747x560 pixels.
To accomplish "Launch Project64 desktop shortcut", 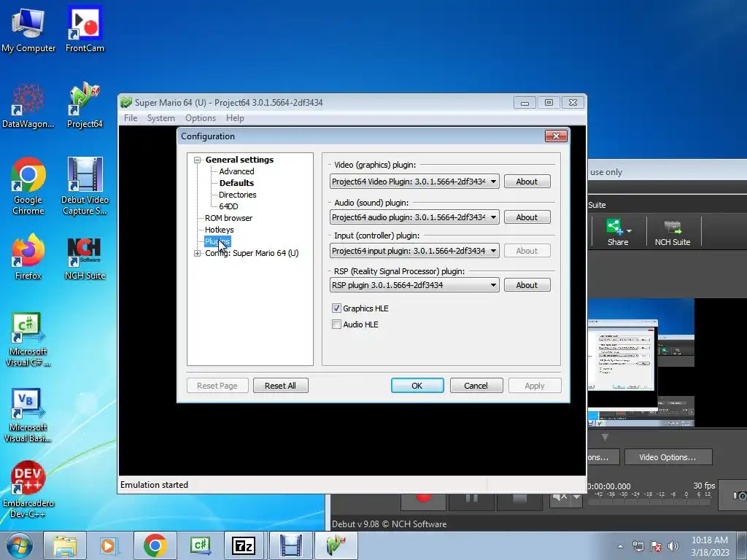I will point(85,106).
